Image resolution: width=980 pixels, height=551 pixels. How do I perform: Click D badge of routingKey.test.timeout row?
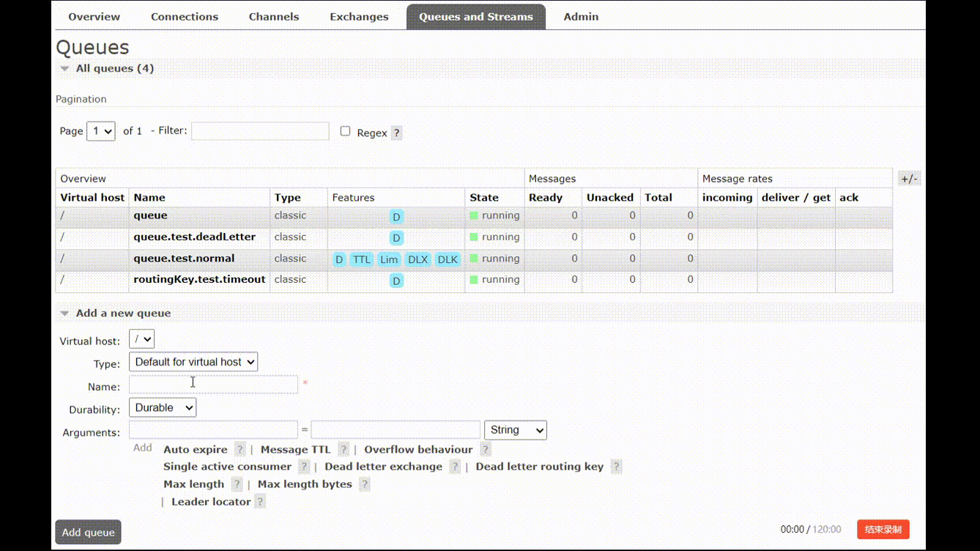tap(396, 281)
